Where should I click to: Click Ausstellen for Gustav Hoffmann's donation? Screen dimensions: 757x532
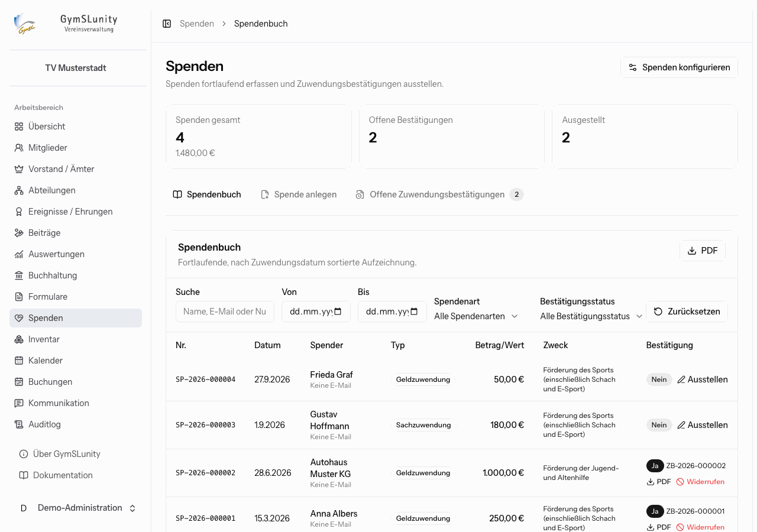point(703,425)
